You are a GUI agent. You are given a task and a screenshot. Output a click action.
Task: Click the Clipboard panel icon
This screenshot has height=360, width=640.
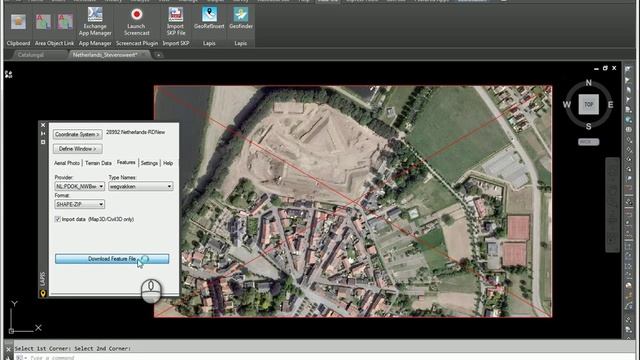coord(18,22)
